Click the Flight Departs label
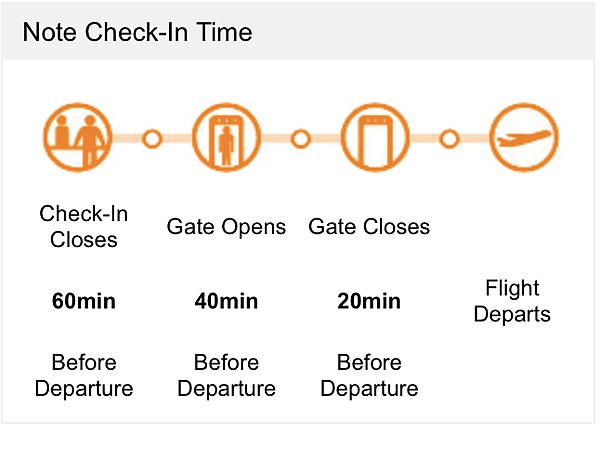 tap(512, 301)
